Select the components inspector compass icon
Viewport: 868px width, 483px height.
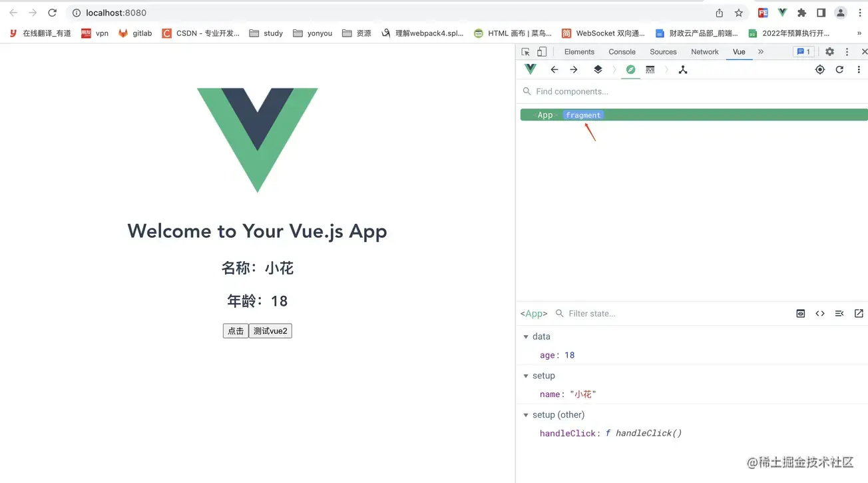630,69
